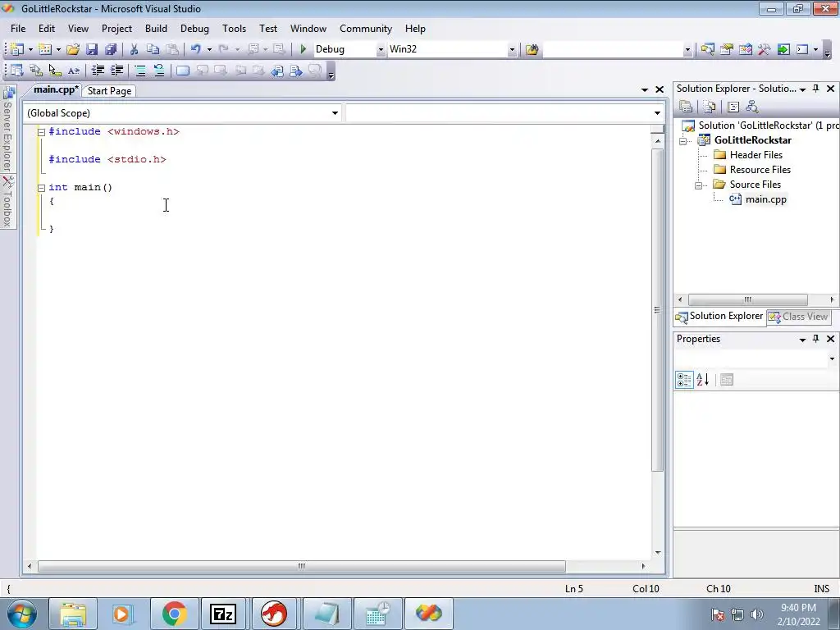This screenshot has height=630, width=840.
Task: Click the Add New Item toolbar icon
Action: click(x=45, y=49)
